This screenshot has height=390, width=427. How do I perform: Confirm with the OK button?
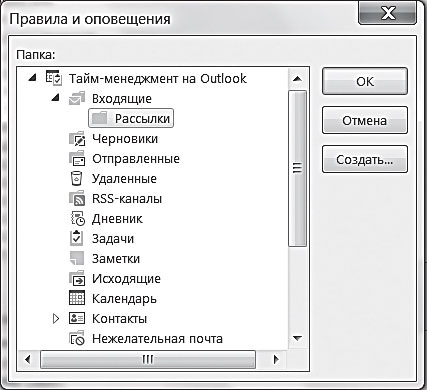pyautogui.click(x=365, y=81)
